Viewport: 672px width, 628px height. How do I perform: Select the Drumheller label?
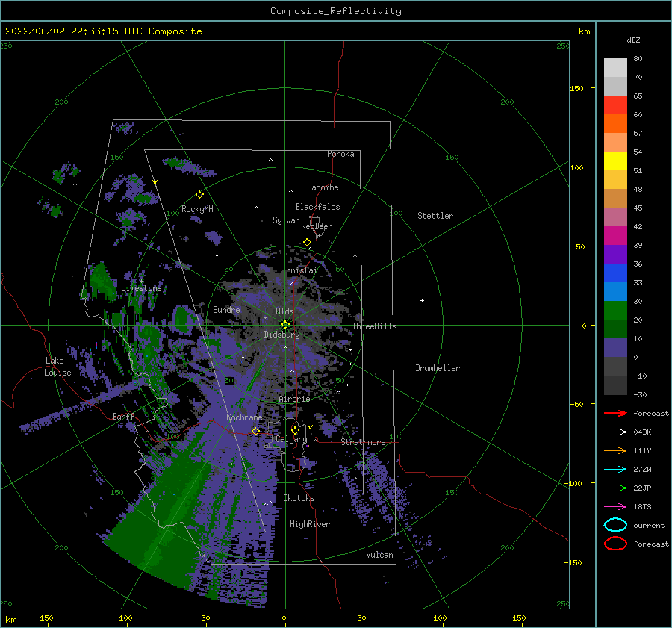(438, 368)
